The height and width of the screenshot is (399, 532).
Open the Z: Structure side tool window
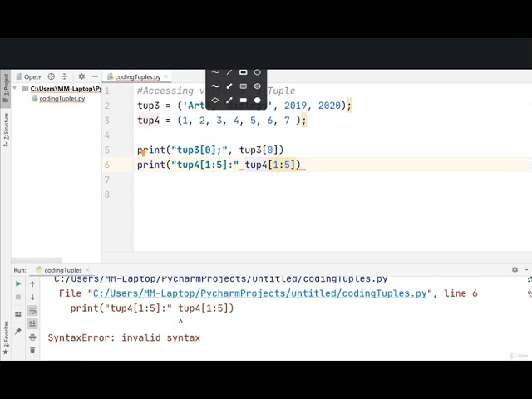point(6,131)
